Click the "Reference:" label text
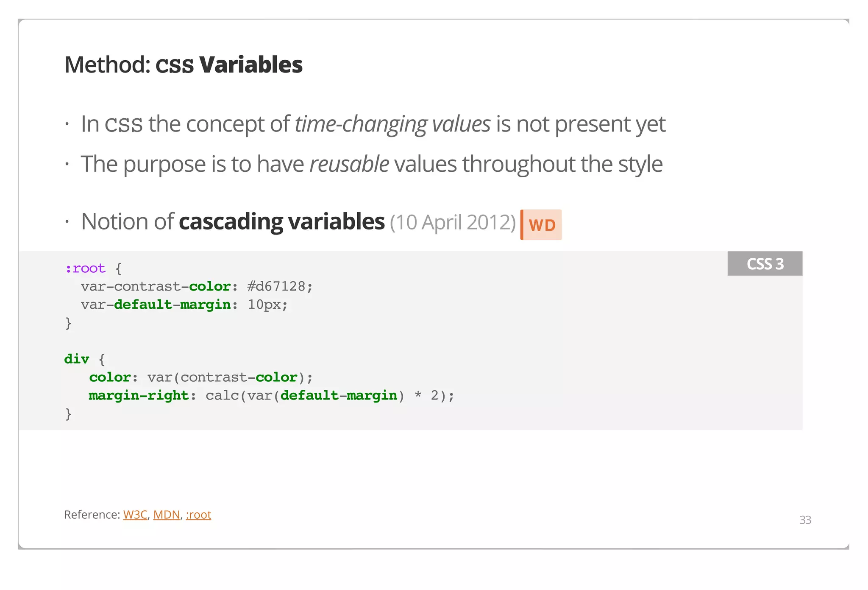868x590 pixels. point(92,515)
